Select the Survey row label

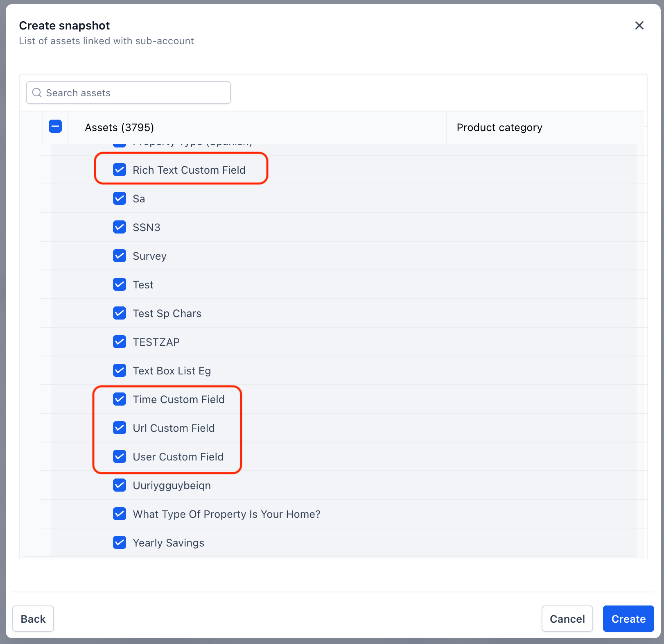tap(150, 256)
